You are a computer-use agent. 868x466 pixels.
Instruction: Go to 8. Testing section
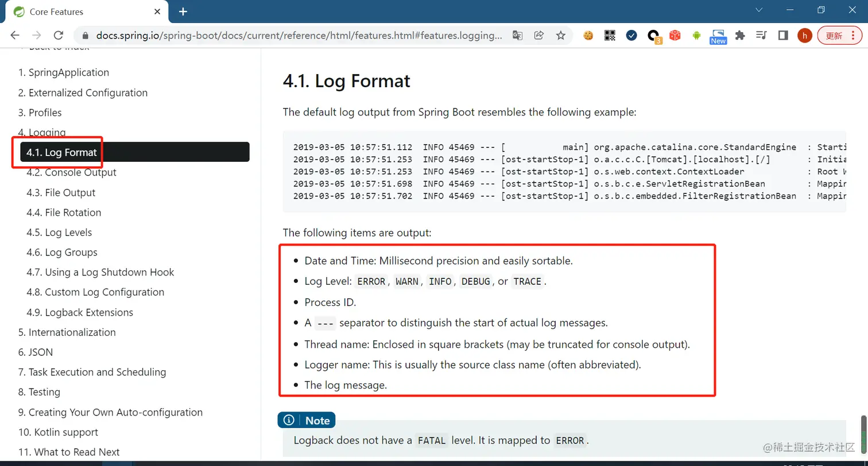[39, 392]
